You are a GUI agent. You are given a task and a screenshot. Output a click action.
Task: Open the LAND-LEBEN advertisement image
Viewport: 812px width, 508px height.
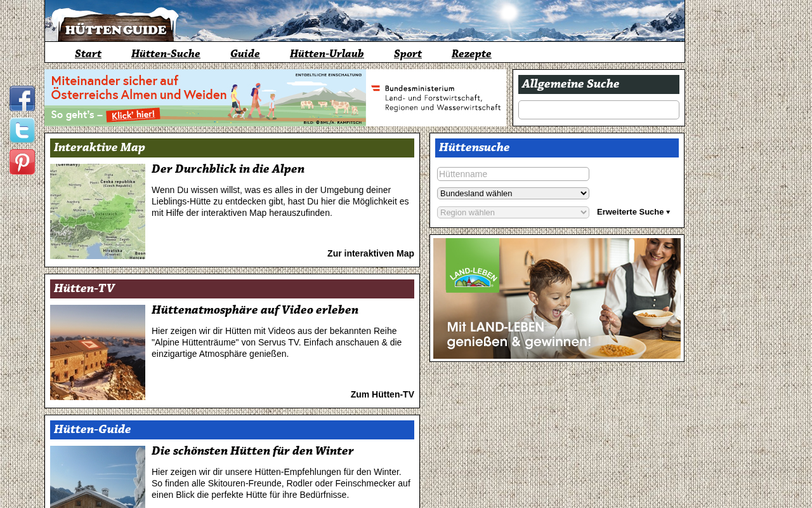click(x=557, y=298)
